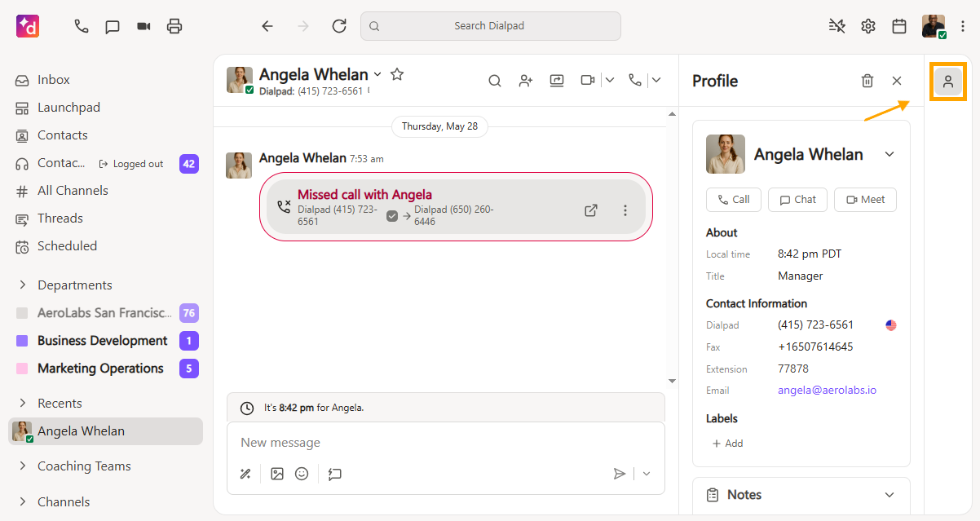Open Contact Center logged out item
Image resolution: width=980 pixels, height=521 pixels.
coord(105,163)
